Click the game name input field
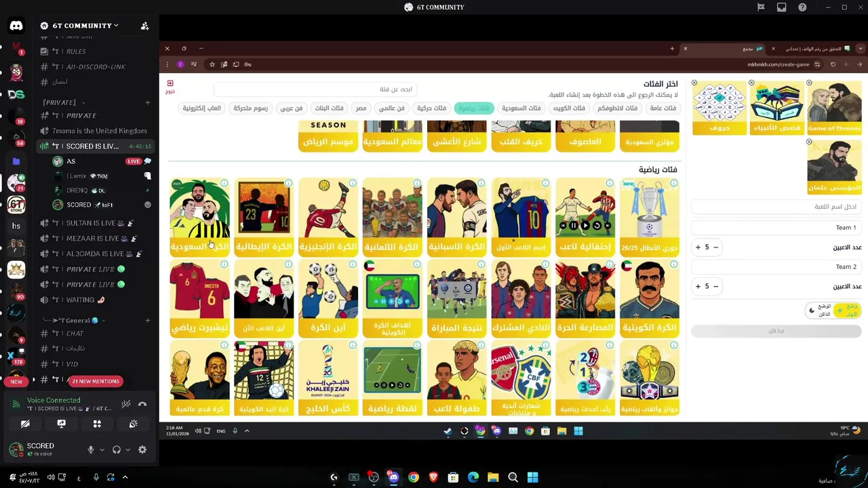Screen dimensions: 868x488 tap(776, 207)
